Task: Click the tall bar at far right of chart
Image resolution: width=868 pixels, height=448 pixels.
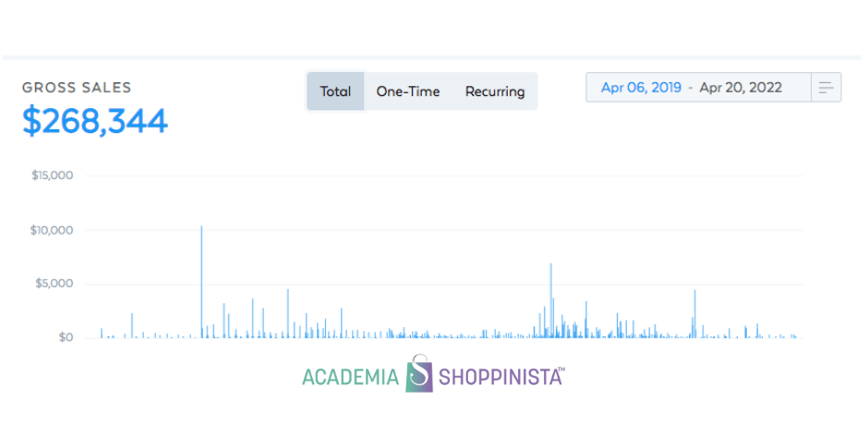Action: [694, 314]
